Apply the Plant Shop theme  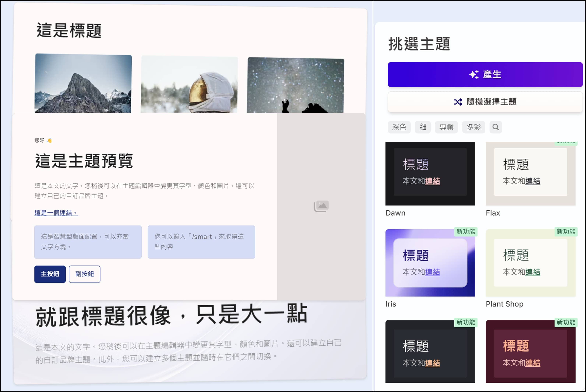click(530, 263)
